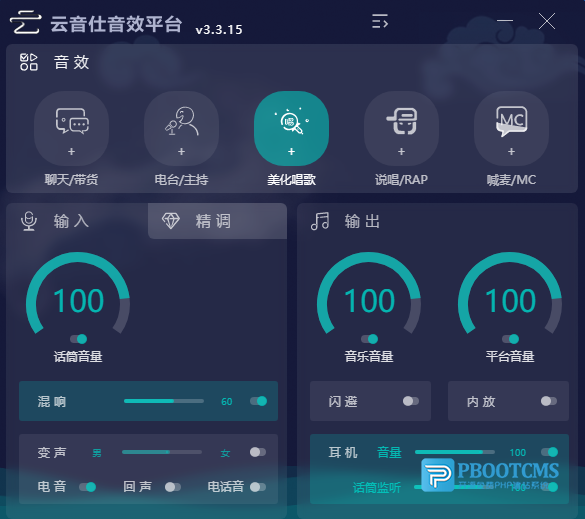Select the 美化唱歌 singing effect icon
Viewport: 585px width, 519px height.
point(291,128)
